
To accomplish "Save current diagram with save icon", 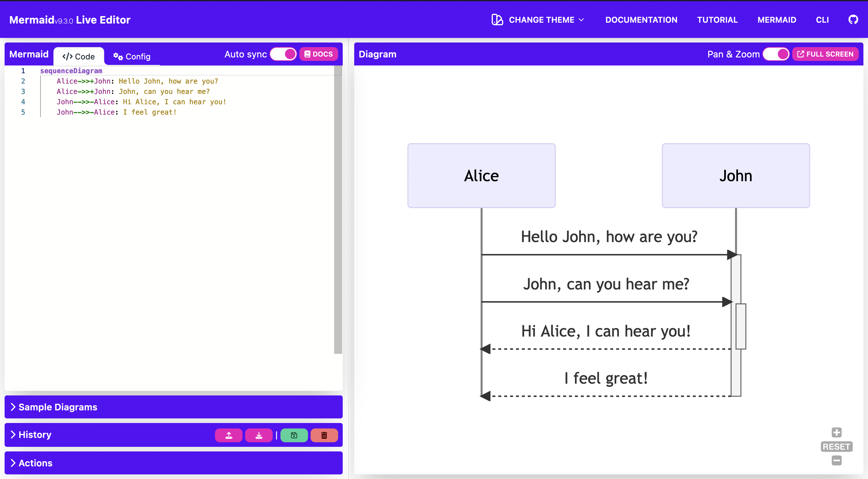I will pyautogui.click(x=293, y=435).
